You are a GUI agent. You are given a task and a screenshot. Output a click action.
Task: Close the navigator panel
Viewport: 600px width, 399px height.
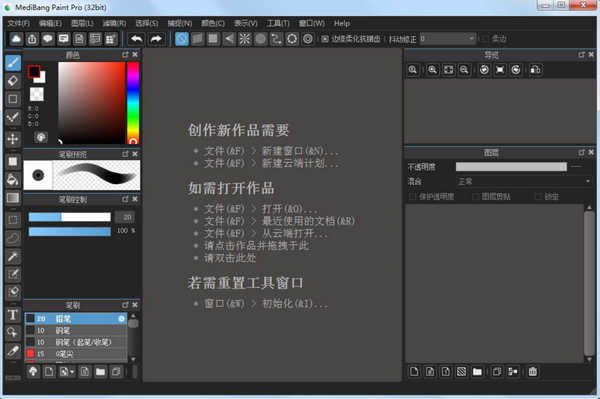pos(591,55)
